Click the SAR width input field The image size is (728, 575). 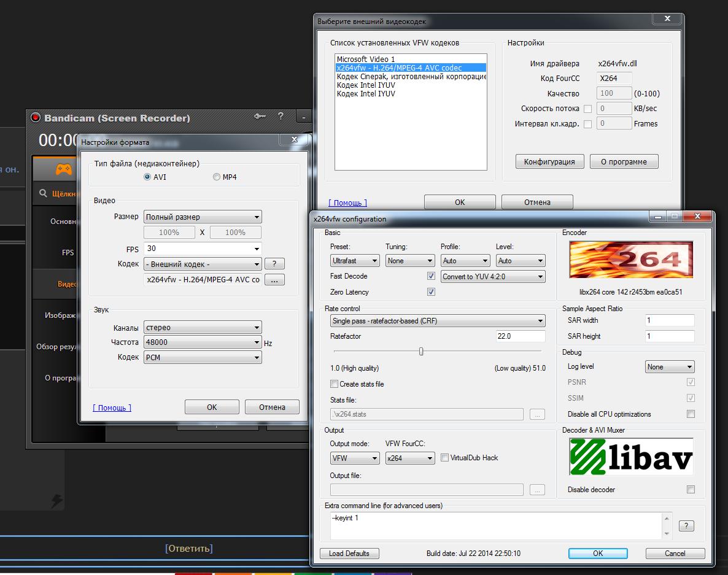tap(670, 320)
